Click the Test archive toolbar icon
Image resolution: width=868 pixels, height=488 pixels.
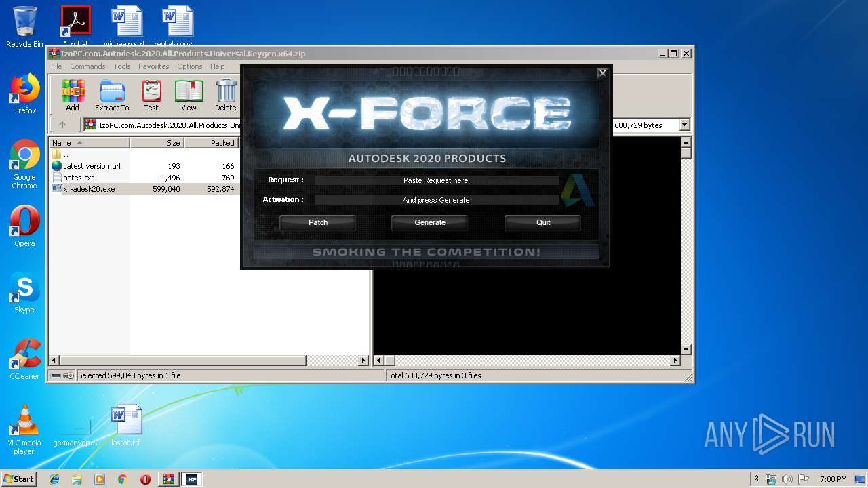click(151, 95)
